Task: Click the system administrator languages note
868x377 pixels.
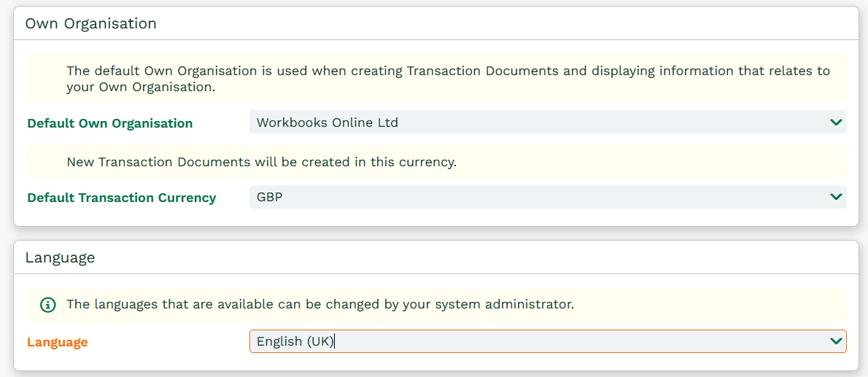Action: click(319, 304)
